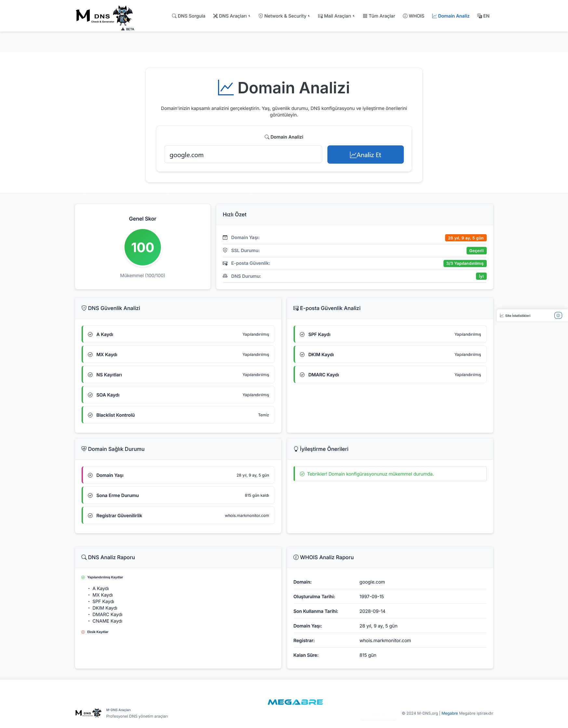Click the orange 28 yıl, 9 ay, 5 gün badge

(x=466, y=238)
